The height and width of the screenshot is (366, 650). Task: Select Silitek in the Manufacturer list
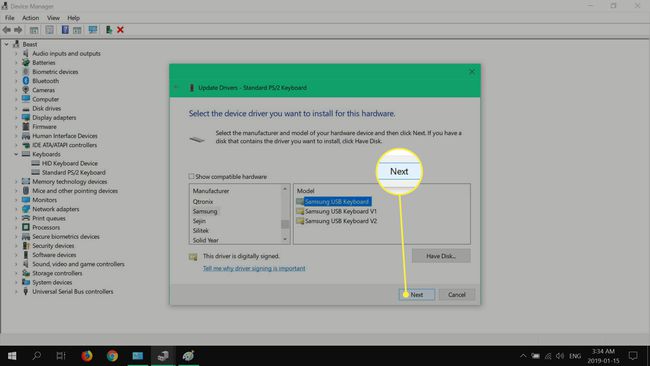(201, 230)
